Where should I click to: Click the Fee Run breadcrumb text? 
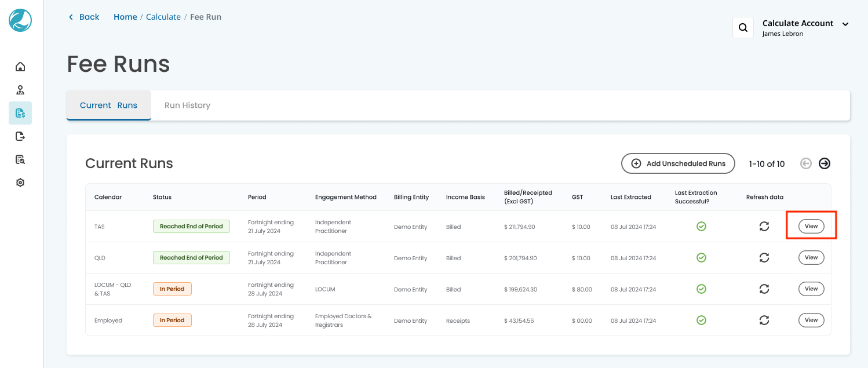point(206,17)
